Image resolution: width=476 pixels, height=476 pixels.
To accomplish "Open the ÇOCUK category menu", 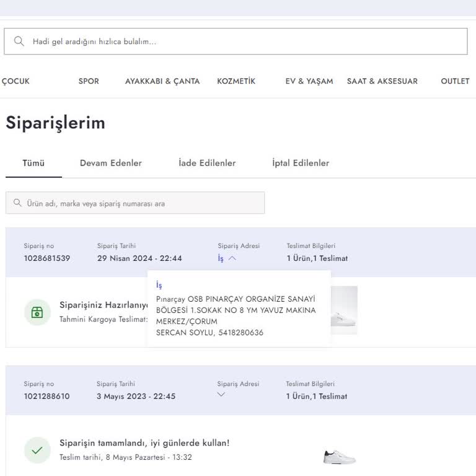I will point(15,81).
